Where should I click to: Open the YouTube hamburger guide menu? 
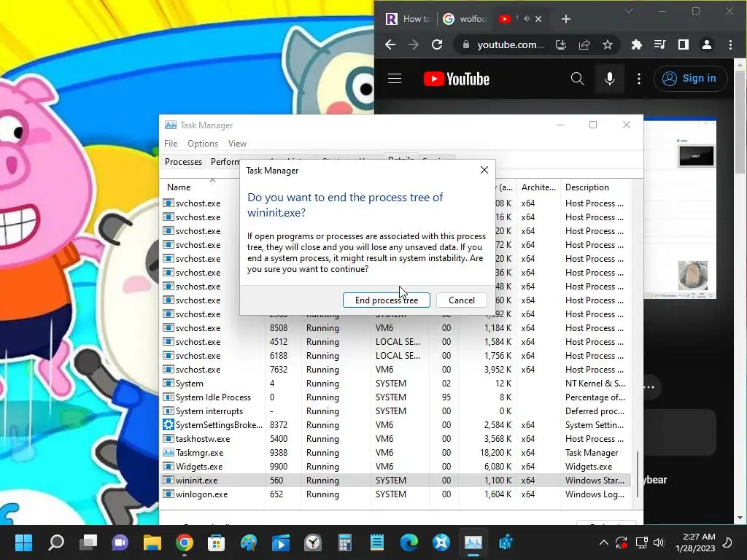point(395,79)
